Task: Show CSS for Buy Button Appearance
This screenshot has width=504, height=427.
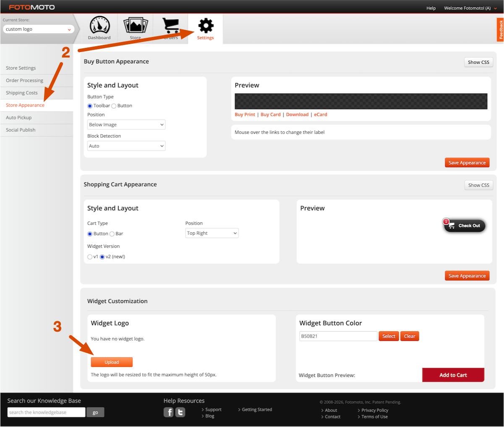Action: (478, 62)
